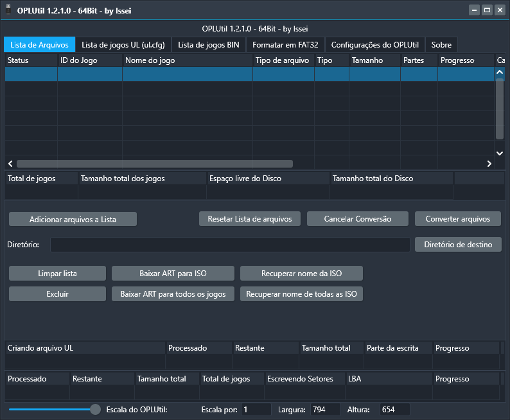
Task: Click the Diretório path input field
Action: click(230, 245)
